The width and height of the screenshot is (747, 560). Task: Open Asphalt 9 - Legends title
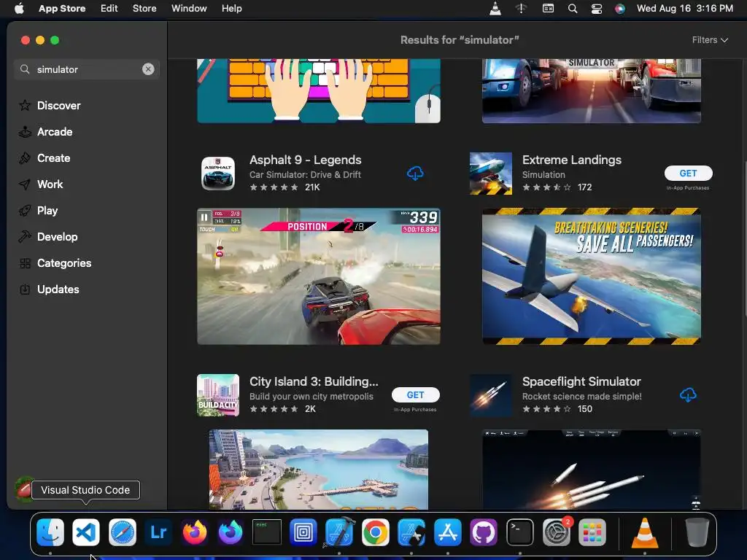306,160
